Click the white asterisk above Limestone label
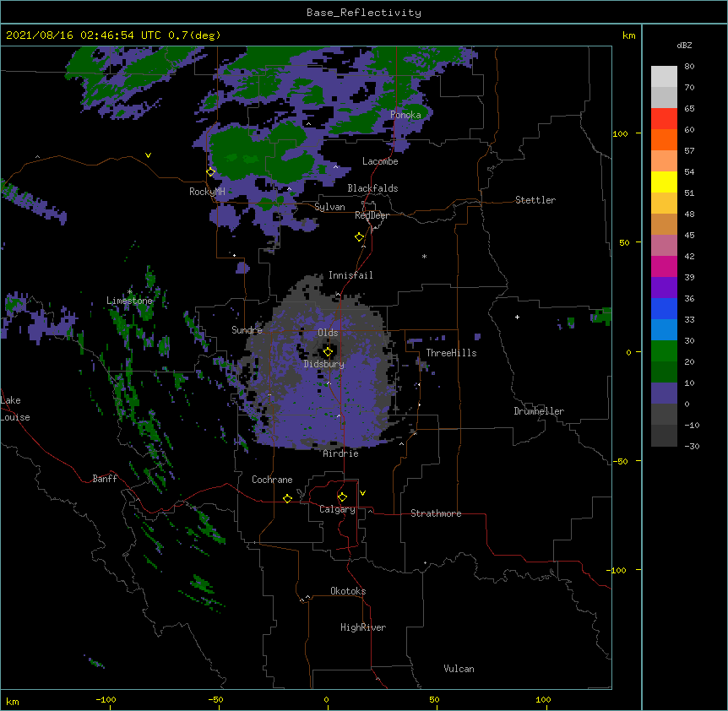 130,291
